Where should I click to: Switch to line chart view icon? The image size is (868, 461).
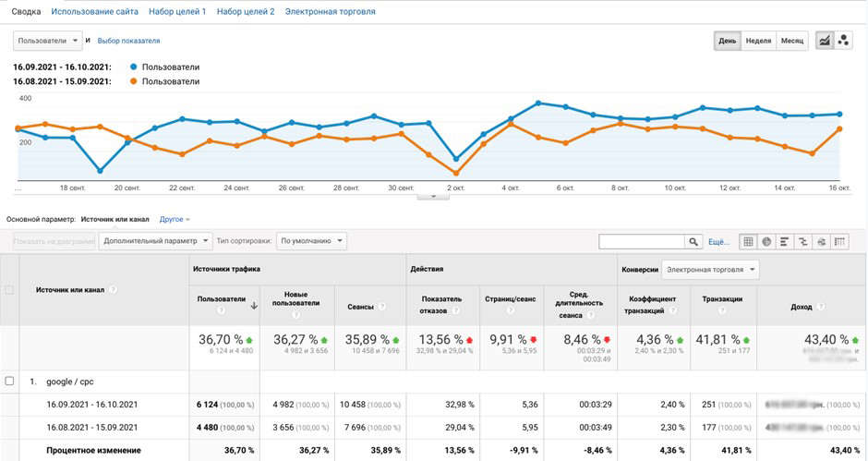tap(824, 41)
